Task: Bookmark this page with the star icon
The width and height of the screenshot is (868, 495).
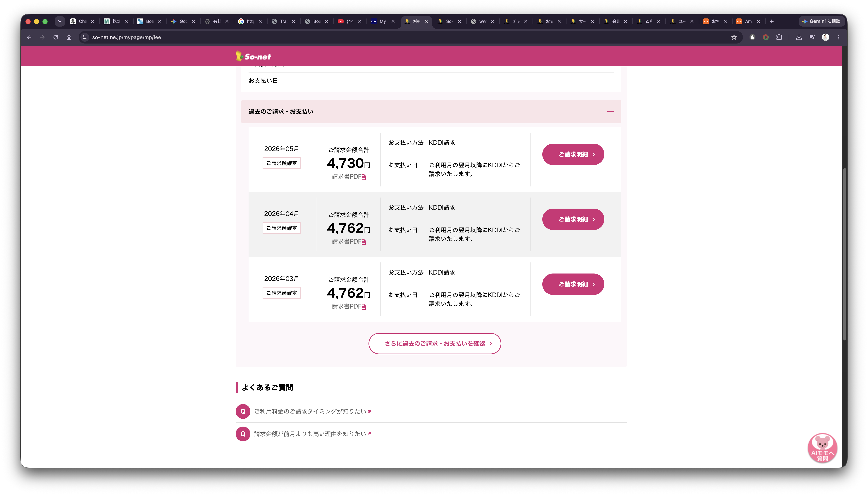Action: (734, 37)
